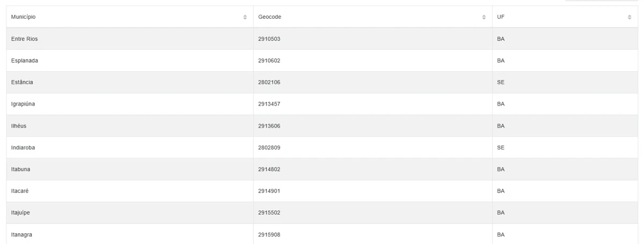
Task: Click the UF header label
Action: [501, 17]
